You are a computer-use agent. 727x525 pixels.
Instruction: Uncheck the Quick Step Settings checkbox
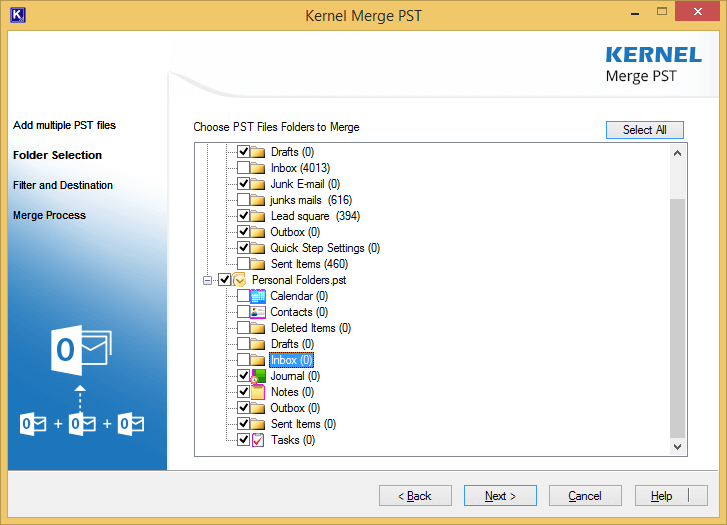[243, 247]
